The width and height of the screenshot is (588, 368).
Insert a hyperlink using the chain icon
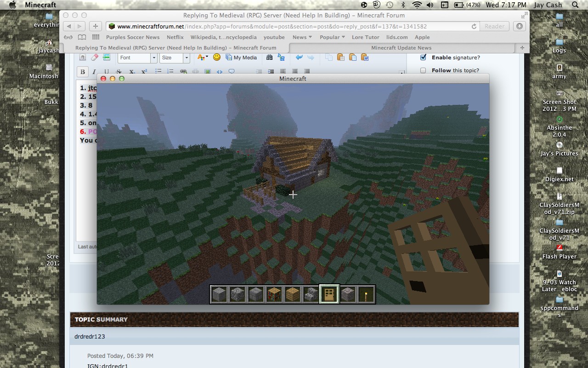[183, 71]
